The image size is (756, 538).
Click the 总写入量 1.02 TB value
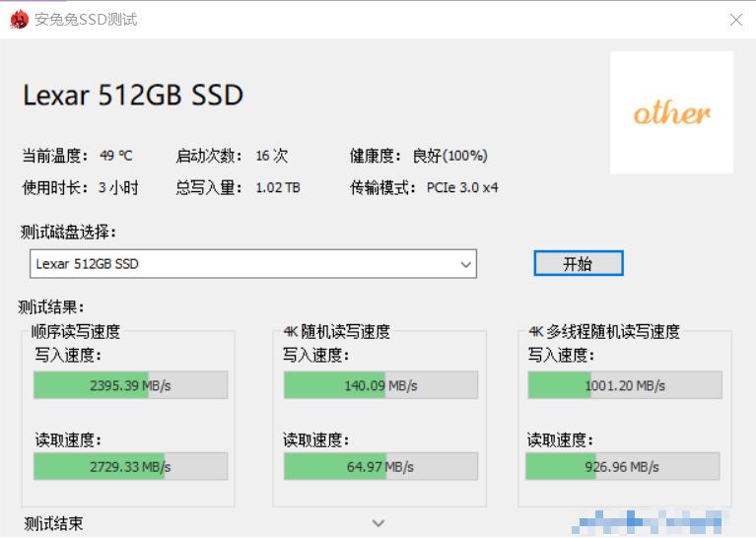point(277,187)
